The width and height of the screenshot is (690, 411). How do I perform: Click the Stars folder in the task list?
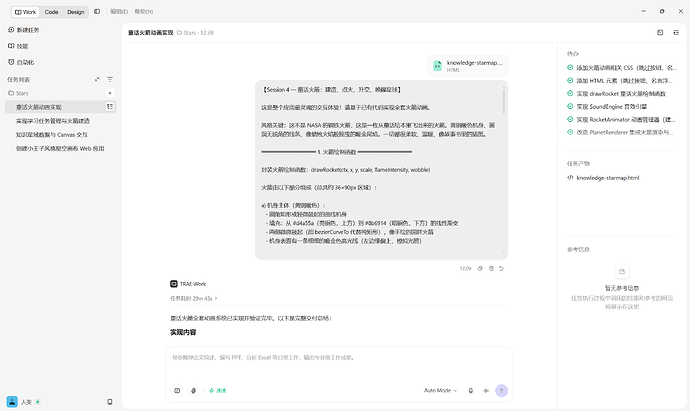coord(18,93)
